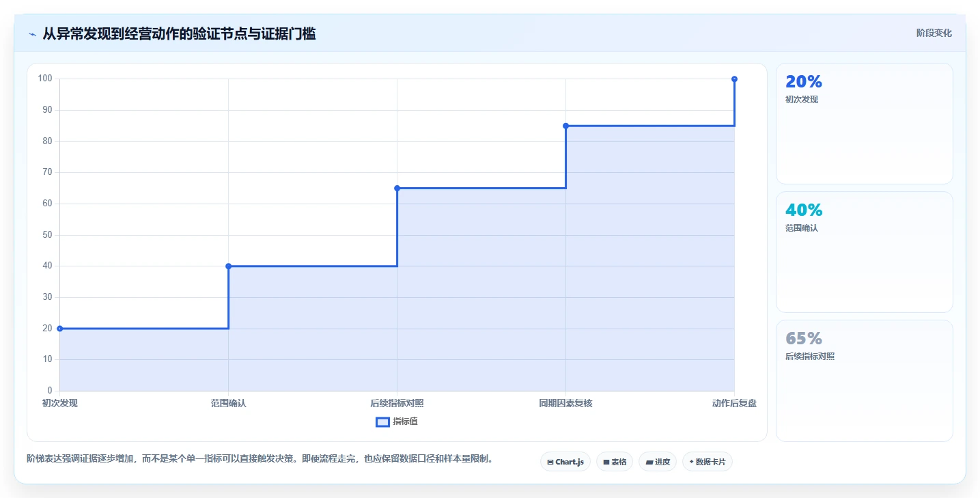Viewport: 980px width, 498px height.
Task: Click x-axis label 同期因素复核
Action: tap(565, 403)
